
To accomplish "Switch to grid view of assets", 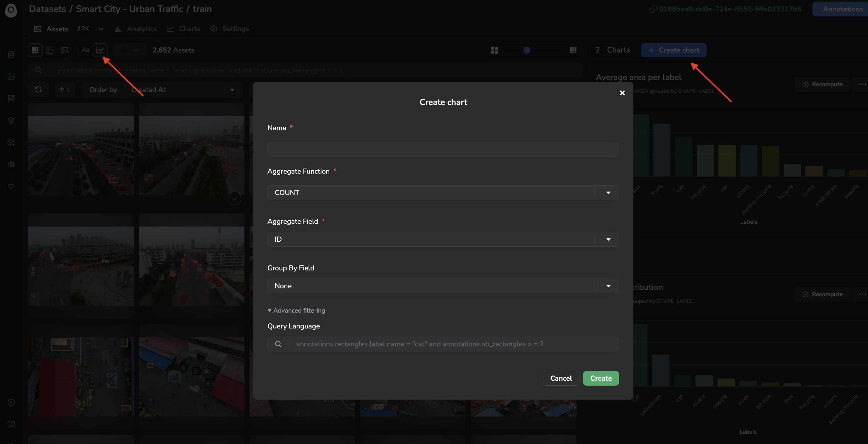I will (x=35, y=50).
